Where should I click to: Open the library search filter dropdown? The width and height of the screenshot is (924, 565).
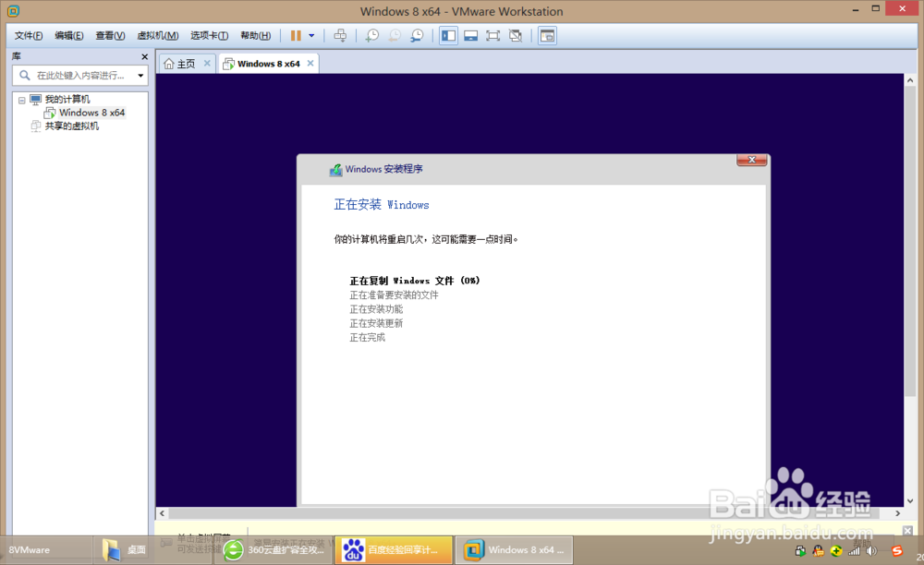click(140, 76)
